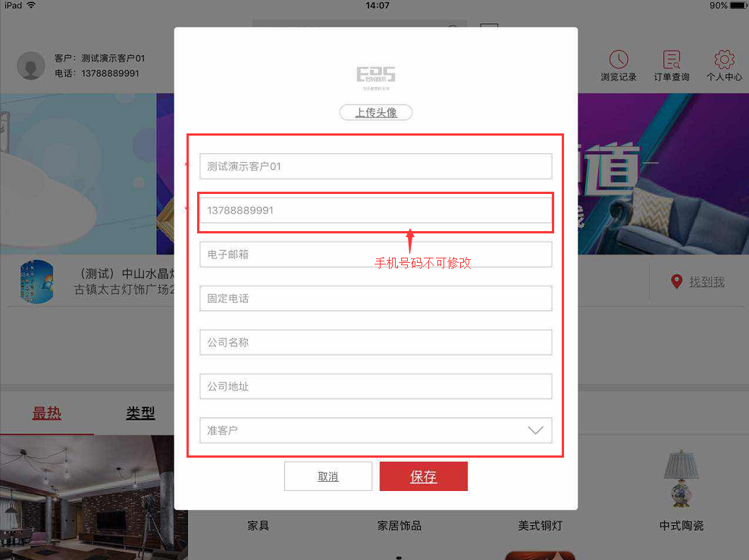This screenshot has width=749, height=560.
Task: Tap the store logo thumbnail
Action: pyautogui.click(x=37, y=282)
